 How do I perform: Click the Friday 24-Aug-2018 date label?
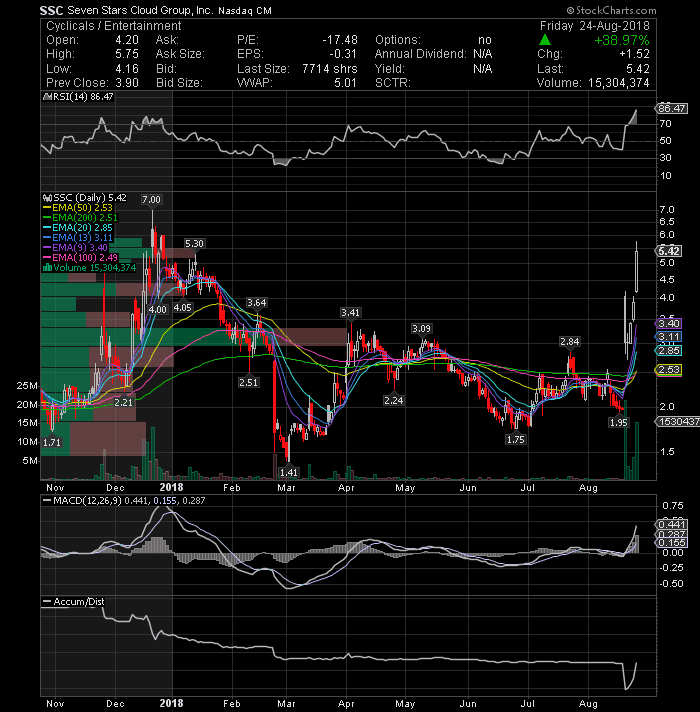coord(595,26)
